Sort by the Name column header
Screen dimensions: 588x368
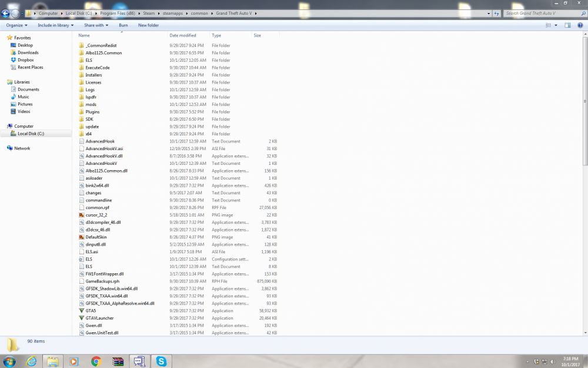pos(84,35)
